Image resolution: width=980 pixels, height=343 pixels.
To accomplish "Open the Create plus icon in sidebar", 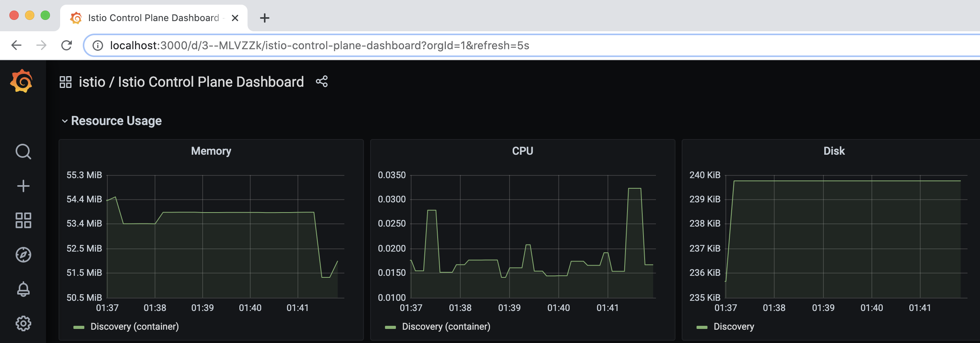I will (x=23, y=186).
